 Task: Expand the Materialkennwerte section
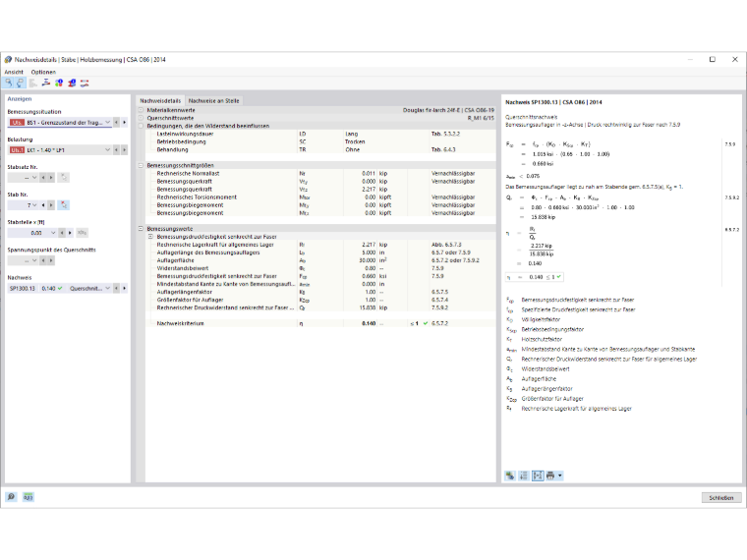141,110
